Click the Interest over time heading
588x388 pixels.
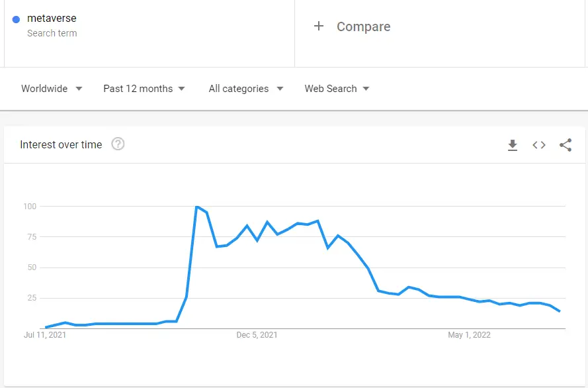point(61,144)
